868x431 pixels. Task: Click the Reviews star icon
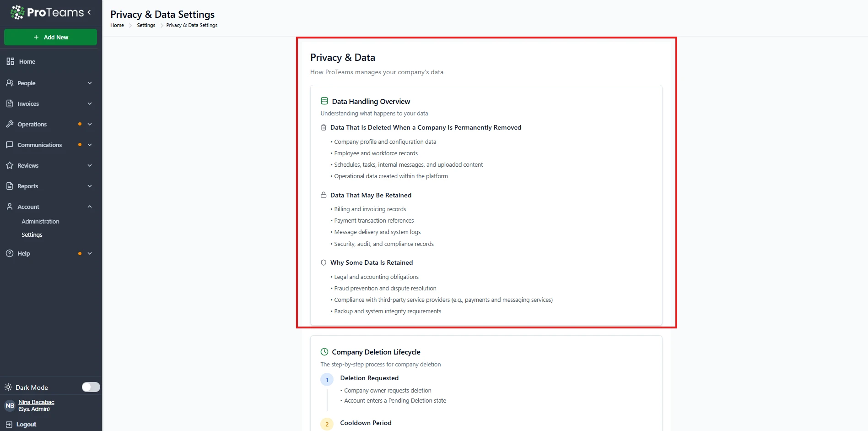[x=10, y=165]
